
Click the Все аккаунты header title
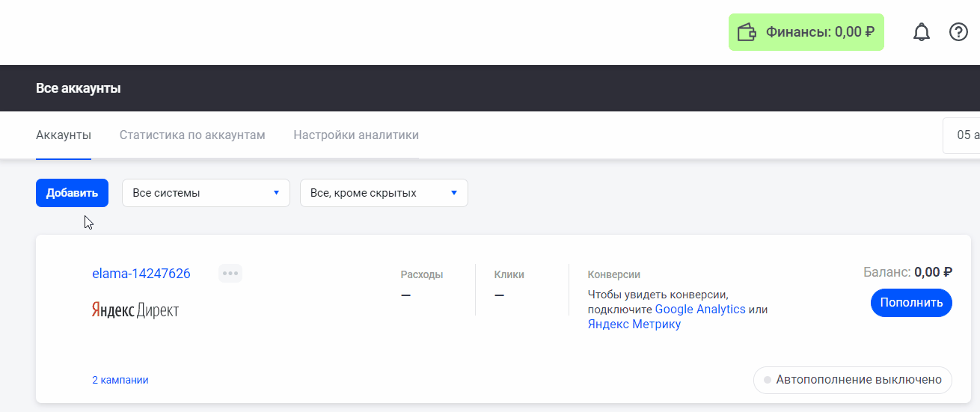click(79, 88)
